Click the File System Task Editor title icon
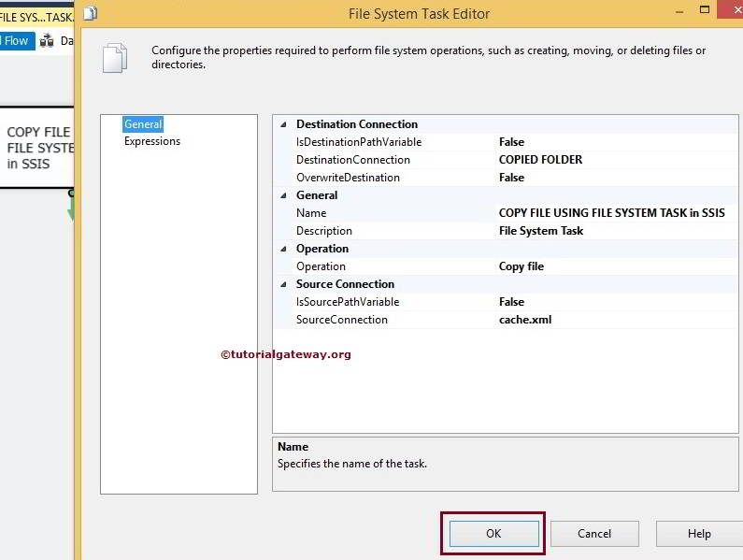The image size is (743, 560). tap(91, 14)
